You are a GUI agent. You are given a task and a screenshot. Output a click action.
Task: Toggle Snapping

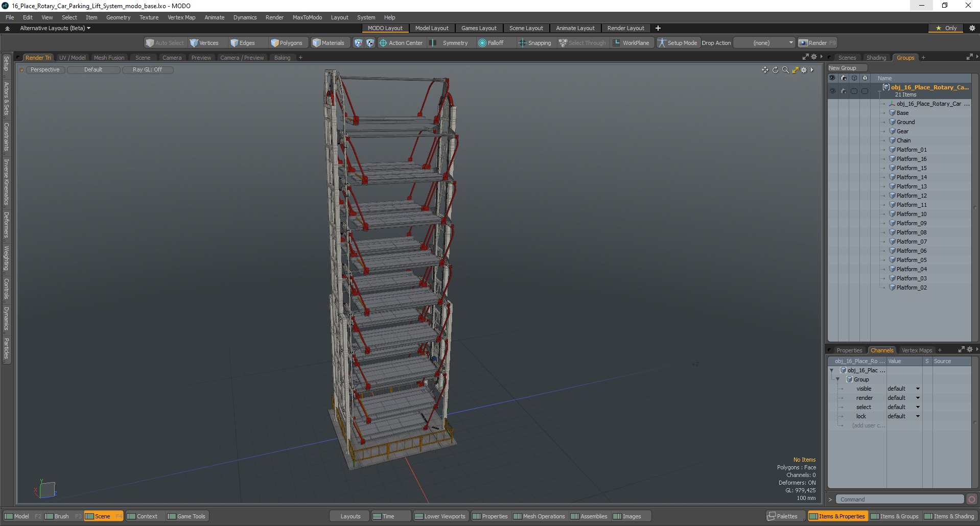tap(535, 43)
